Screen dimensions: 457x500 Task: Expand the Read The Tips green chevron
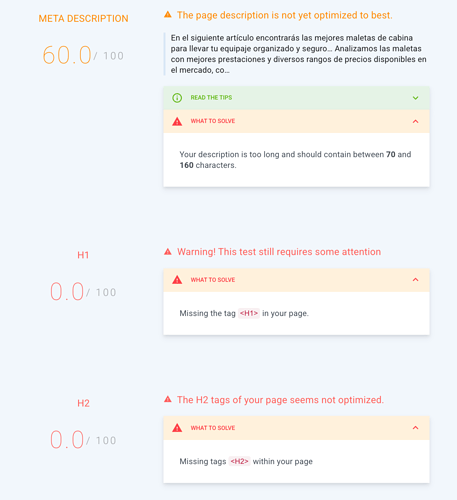(x=415, y=98)
